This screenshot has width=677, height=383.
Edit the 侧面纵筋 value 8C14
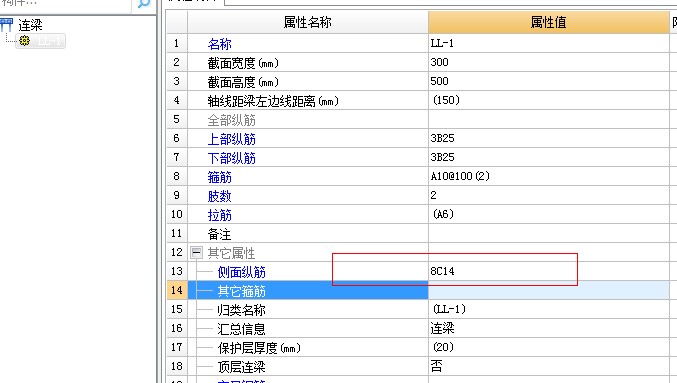pyautogui.click(x=548, y=271)
